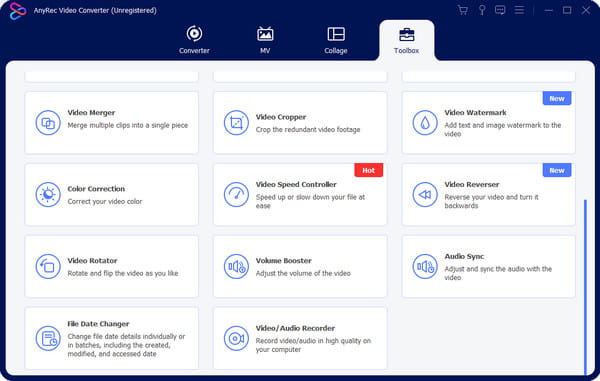Image resolution: width=600 pixels, height=381 pixels.
Task: Select the Audio Sync icon
Action: pos(425,267)
